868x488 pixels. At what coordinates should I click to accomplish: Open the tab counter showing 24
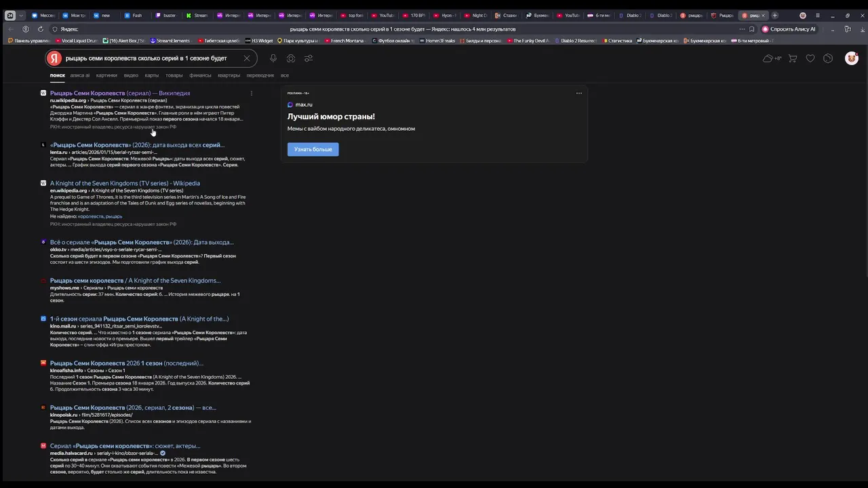(x=10, y=15)
